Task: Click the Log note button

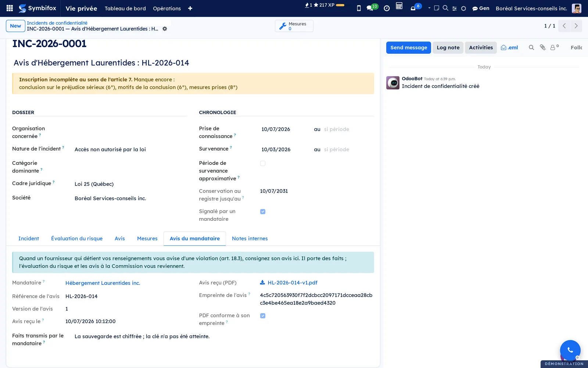Action: click(x=448, y=47)
